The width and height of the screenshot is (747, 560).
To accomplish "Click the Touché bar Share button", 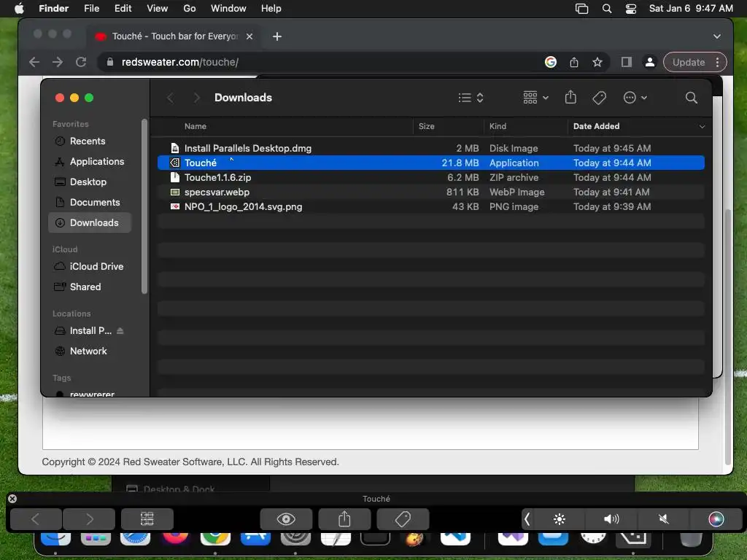I will [x=344, y=519].
